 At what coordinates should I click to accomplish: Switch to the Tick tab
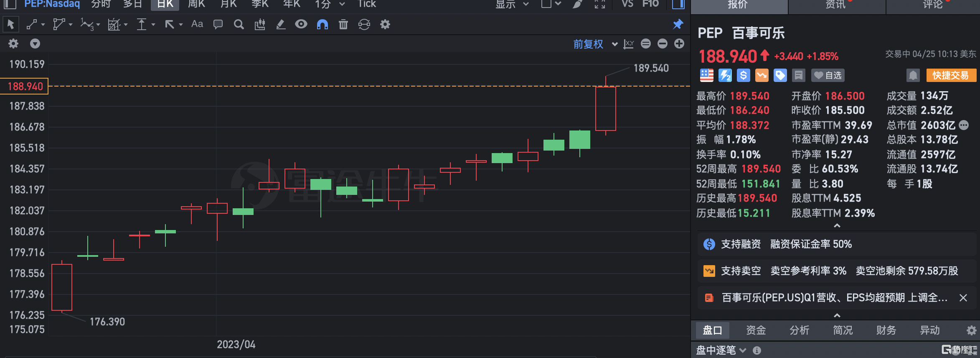tap(367, 4)
